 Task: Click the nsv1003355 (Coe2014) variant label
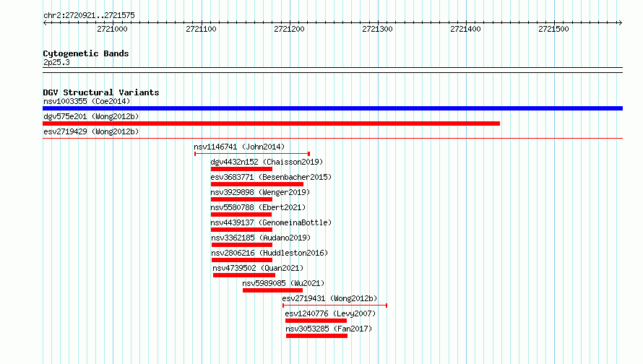click(87, 101)
